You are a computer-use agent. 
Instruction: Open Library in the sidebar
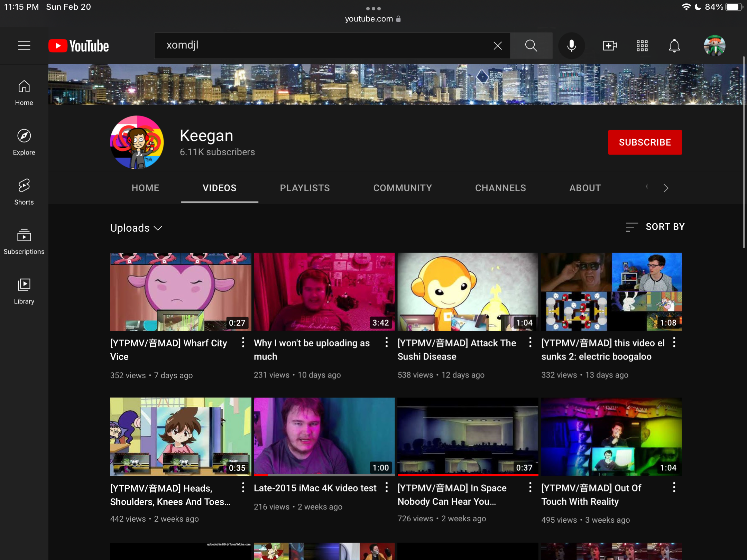tap(24, 291)
